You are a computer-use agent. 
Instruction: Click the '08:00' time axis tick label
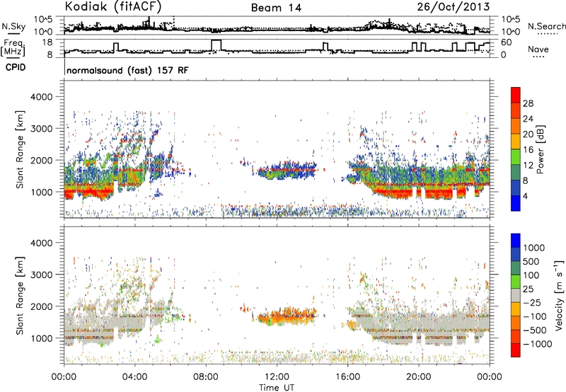pyautogui.click(x=206, y=377)
